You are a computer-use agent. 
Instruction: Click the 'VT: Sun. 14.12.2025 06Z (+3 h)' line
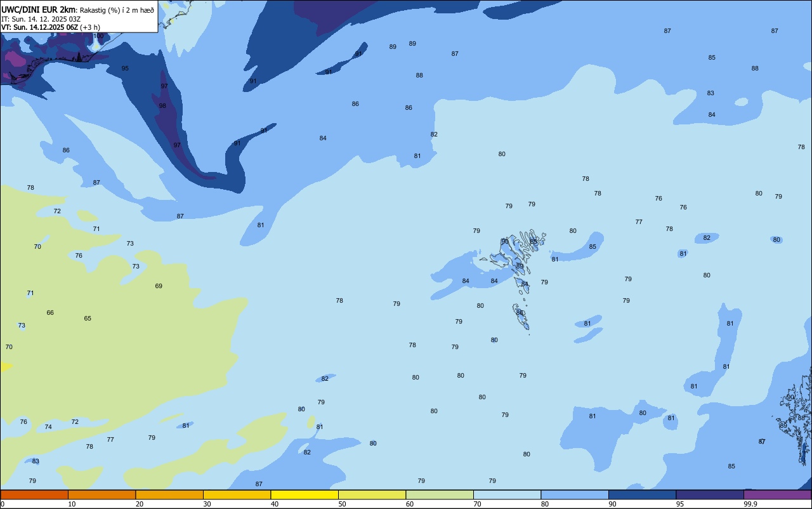click(50, 27)
